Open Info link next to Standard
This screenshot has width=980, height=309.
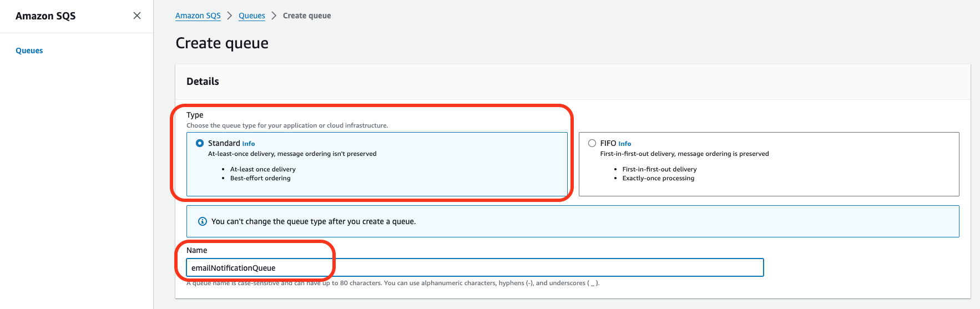(249, 144)
